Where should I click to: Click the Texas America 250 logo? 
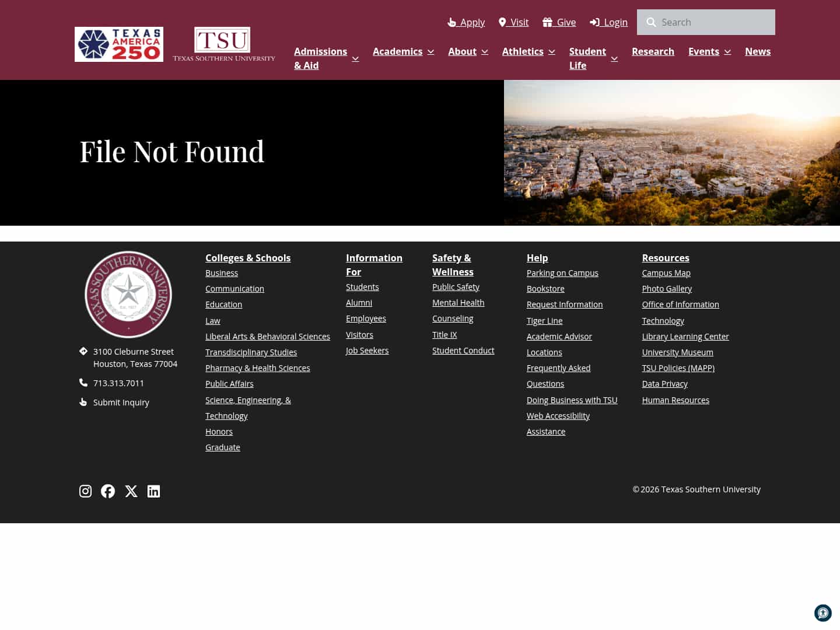click(118, 44)
